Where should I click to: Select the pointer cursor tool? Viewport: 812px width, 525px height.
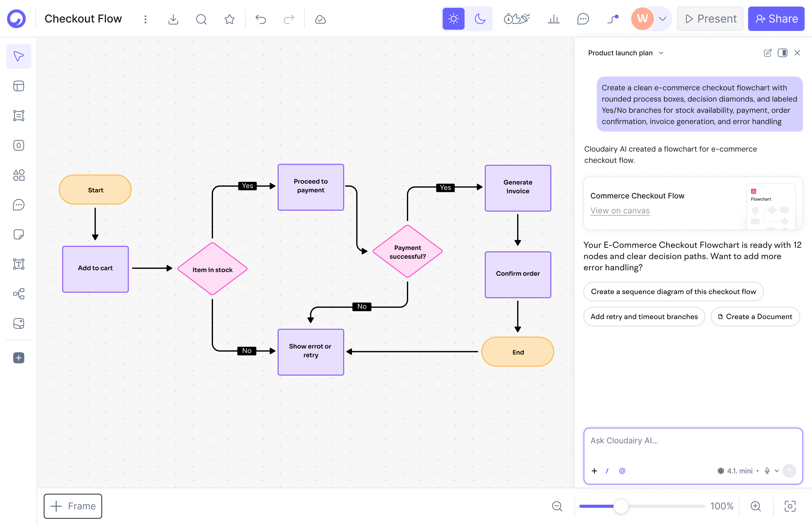coord(19,56)
